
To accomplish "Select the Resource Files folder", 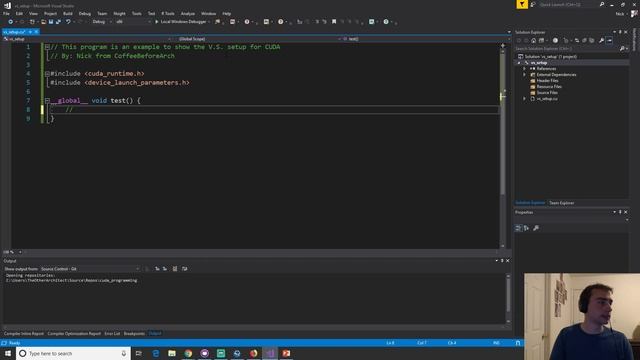I will (549, 87).
